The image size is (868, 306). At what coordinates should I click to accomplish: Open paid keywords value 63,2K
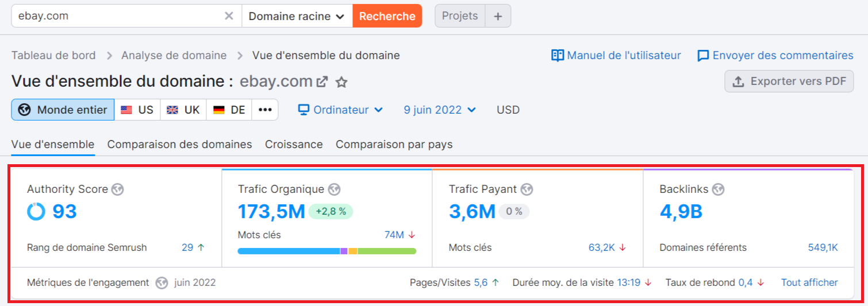pos(602,247)
